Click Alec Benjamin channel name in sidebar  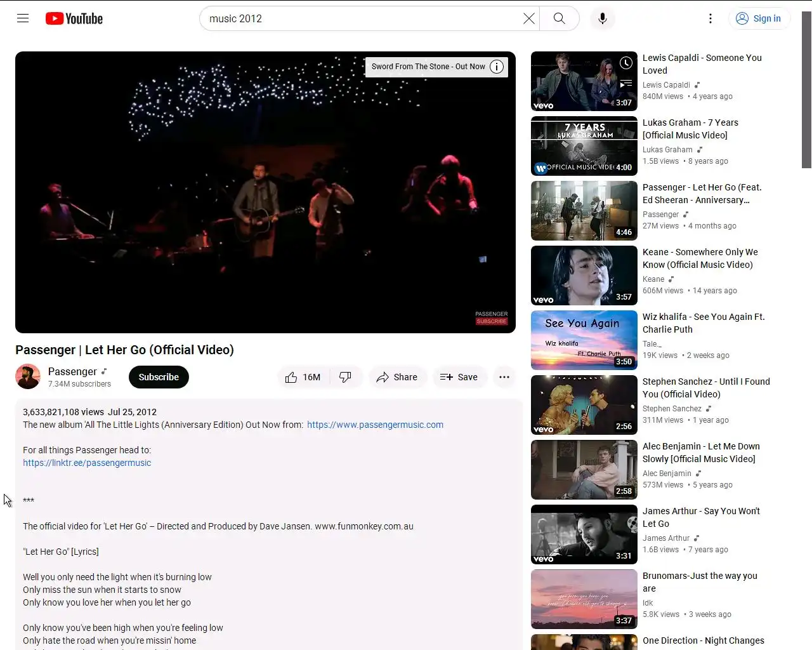[x=667, y=474]
